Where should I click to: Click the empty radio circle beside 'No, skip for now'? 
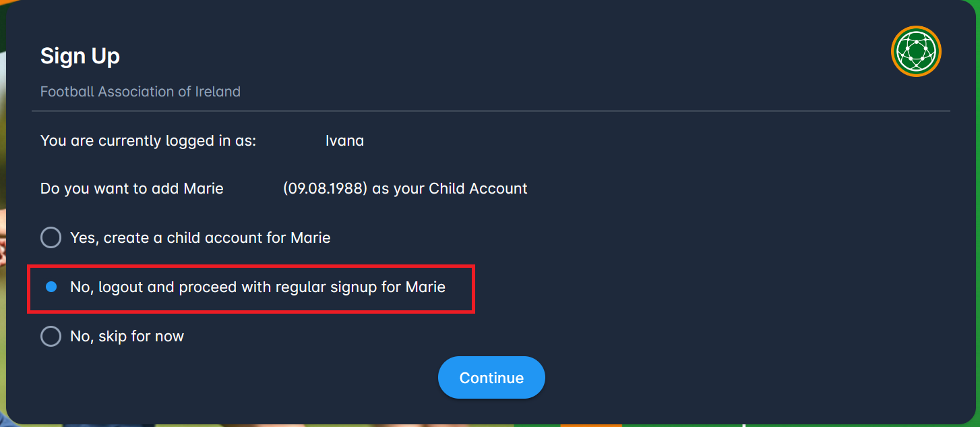[x=51, y=336]
